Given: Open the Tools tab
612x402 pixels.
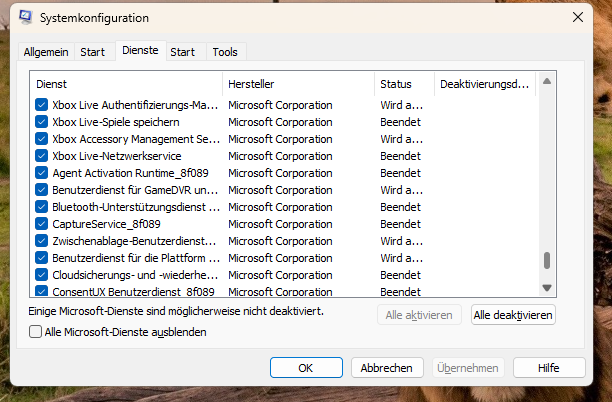Looking at the screenshot, I should point(225,52).
